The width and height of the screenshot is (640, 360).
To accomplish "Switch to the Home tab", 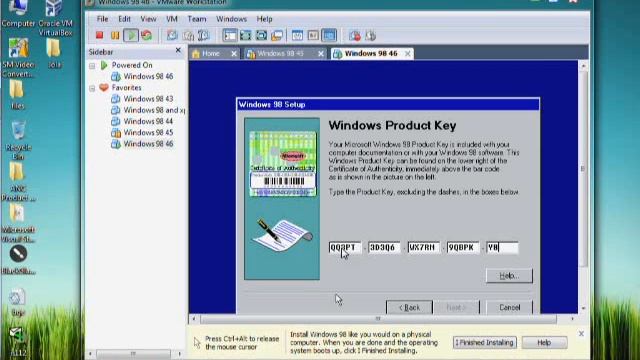I will (x=211, y=53).
